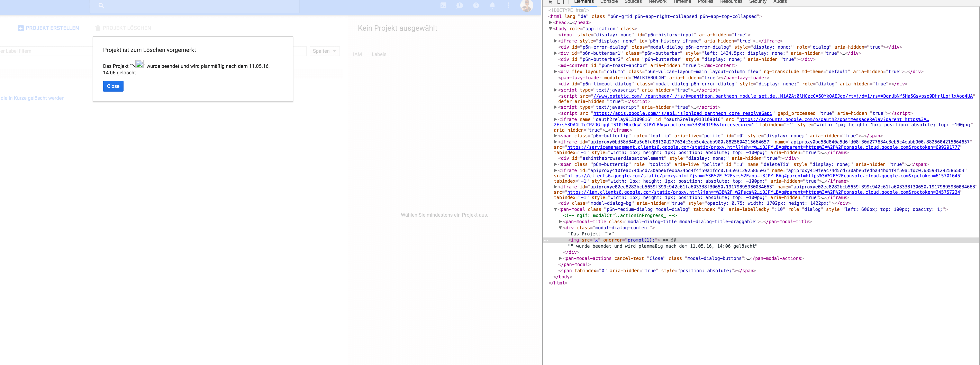Click the dialog title 'Projekt ist zum Löschen vorgemerkt'
Image resolution: width=980 pixels, height=365 pixels.
[149, 50]
